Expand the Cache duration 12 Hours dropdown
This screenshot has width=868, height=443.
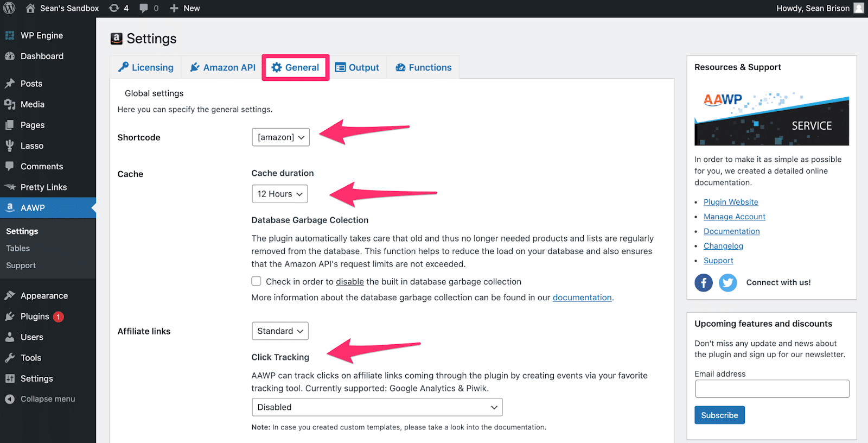click(x=279, y=194)
